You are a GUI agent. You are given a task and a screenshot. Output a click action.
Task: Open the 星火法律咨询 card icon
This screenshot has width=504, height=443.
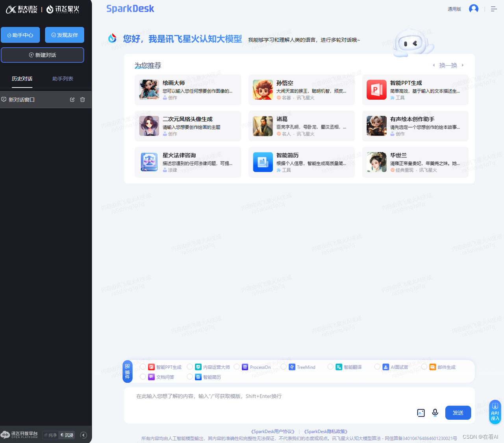(x=149, y=162)
